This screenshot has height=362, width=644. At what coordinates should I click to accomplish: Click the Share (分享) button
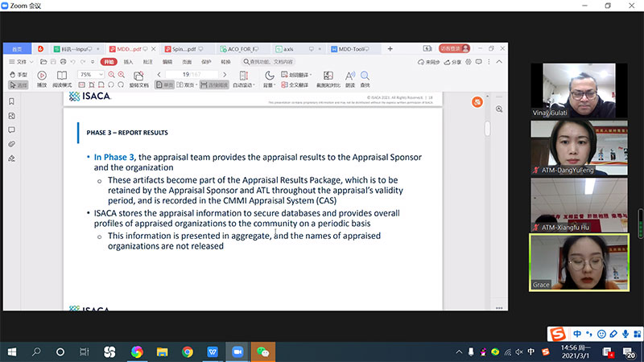point(452,62)
